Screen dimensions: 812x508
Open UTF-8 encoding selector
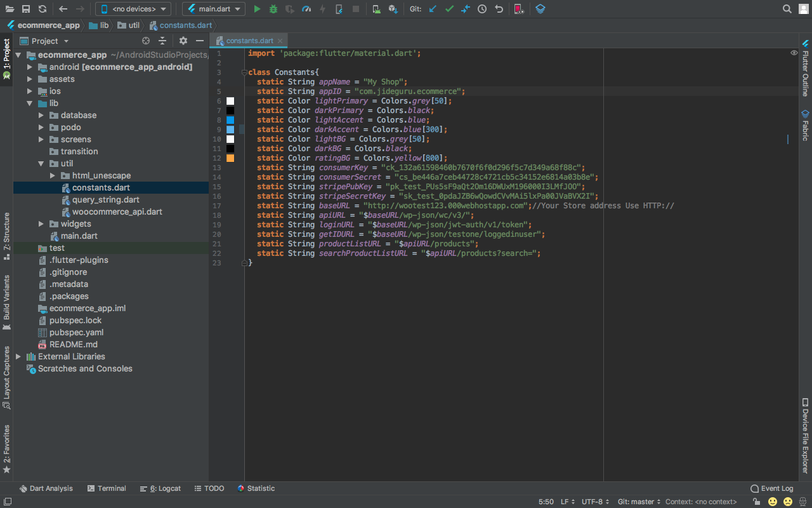(x=596, y=502)
